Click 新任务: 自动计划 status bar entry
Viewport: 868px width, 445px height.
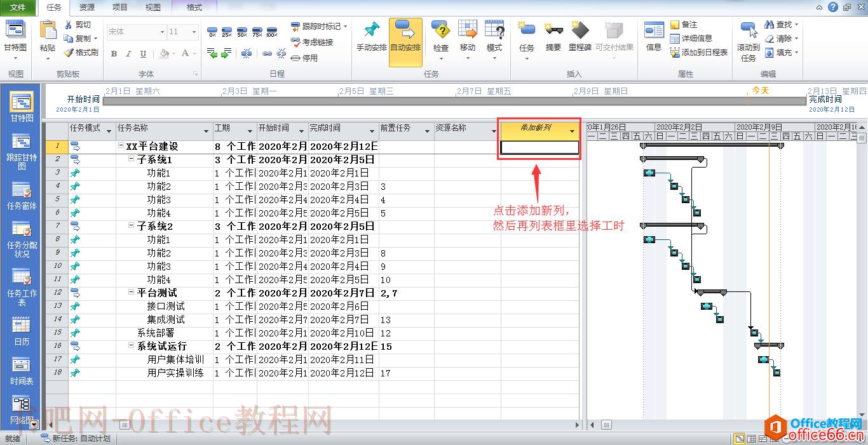[76, 439]
